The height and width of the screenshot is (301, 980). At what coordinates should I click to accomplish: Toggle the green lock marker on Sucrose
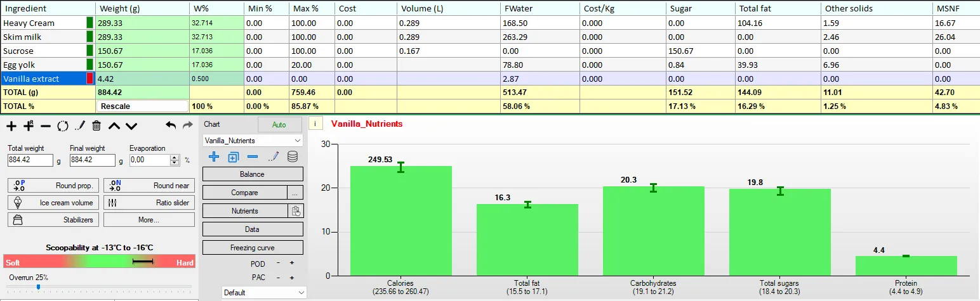[x=89, y=51]
